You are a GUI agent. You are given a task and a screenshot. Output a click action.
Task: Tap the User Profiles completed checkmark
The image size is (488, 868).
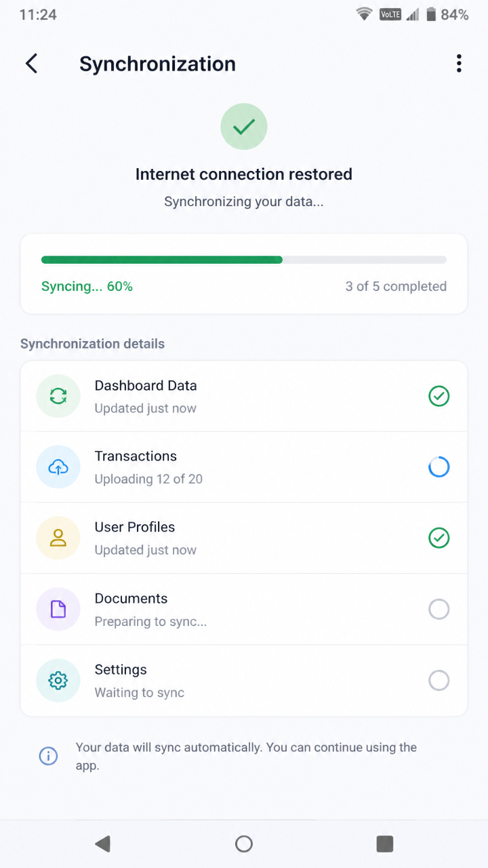click(x=439, y=538)
